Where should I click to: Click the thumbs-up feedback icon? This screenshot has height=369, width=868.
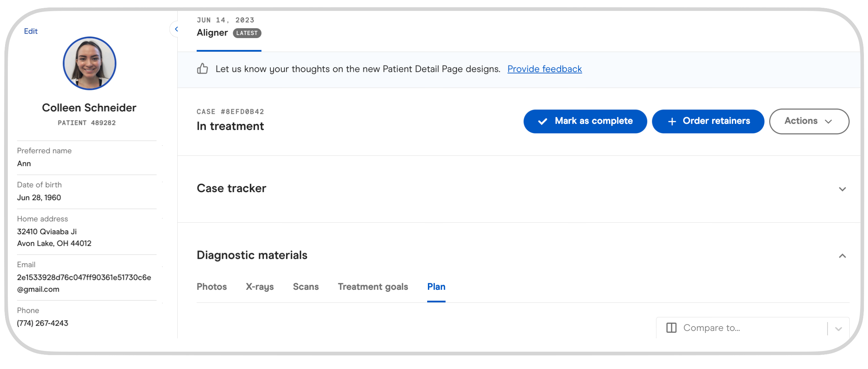203,69
